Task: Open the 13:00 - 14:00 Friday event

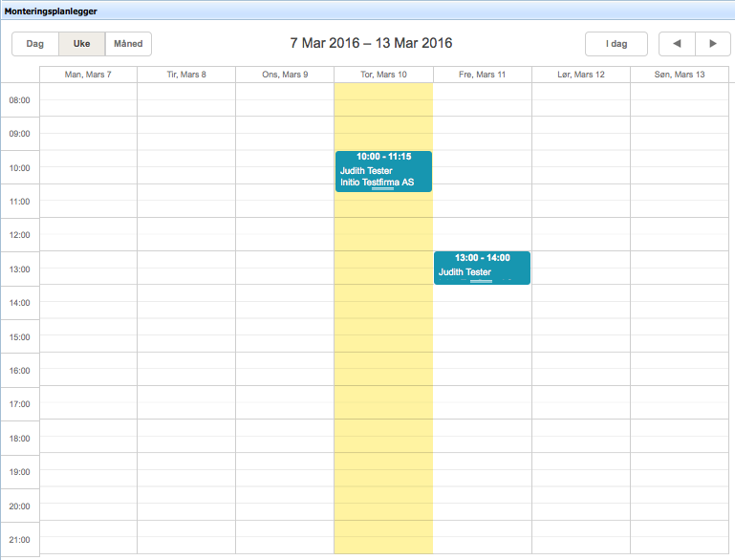Action: pyautogui.click(x=482, y=268)
